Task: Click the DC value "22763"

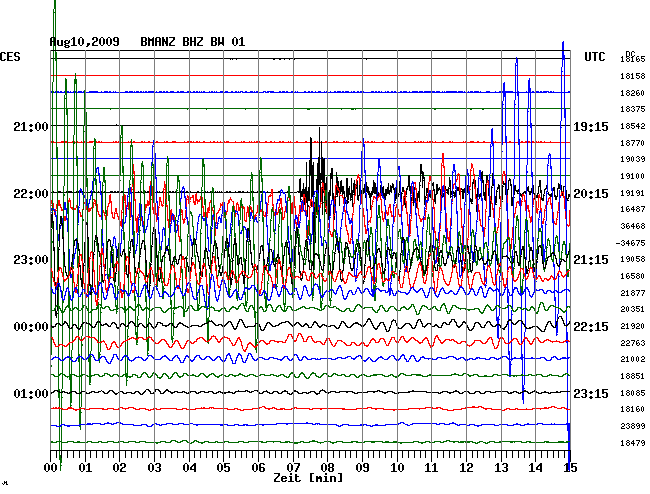Action: tap(633, 343)
